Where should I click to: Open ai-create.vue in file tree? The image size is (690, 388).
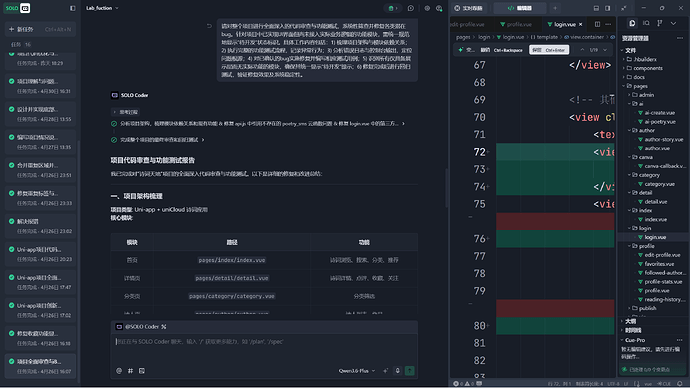click(x=659, y=113)
